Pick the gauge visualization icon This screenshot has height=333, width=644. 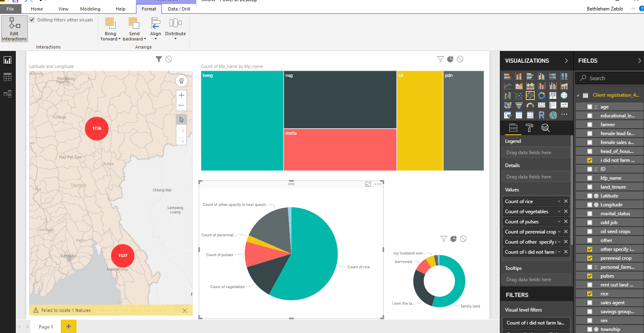(530, 105)
